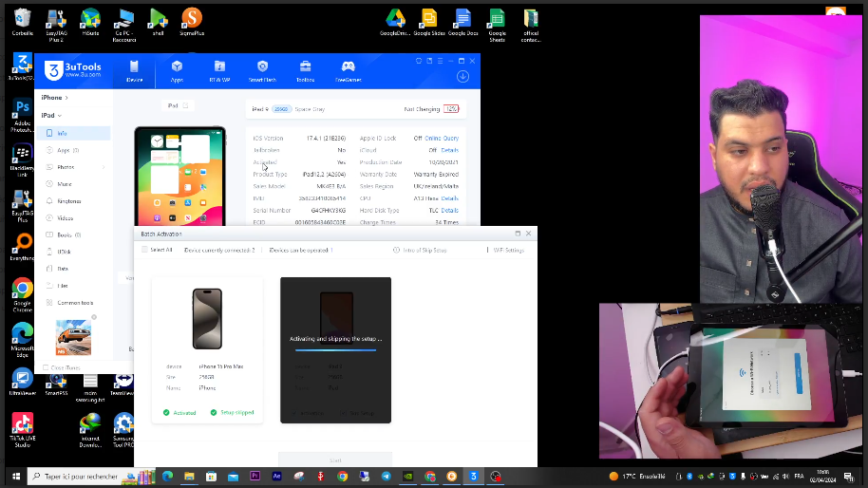Click the 3uTools logo

73,70
